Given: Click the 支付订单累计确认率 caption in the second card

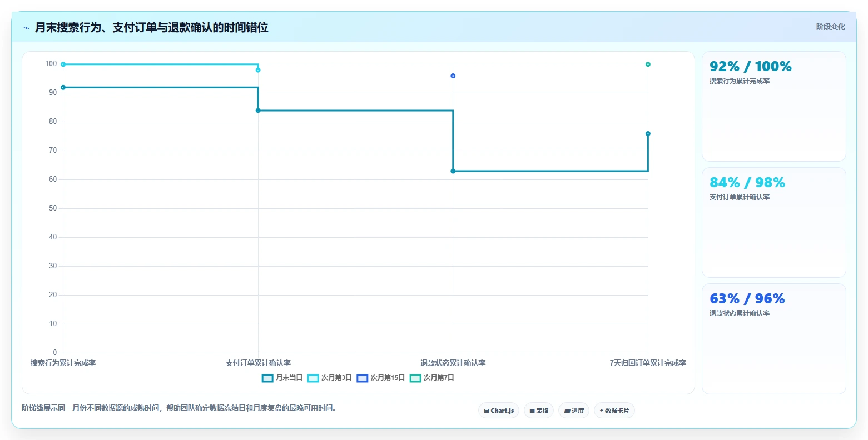Looking at the screenshot, I should [x=740, y=197].
